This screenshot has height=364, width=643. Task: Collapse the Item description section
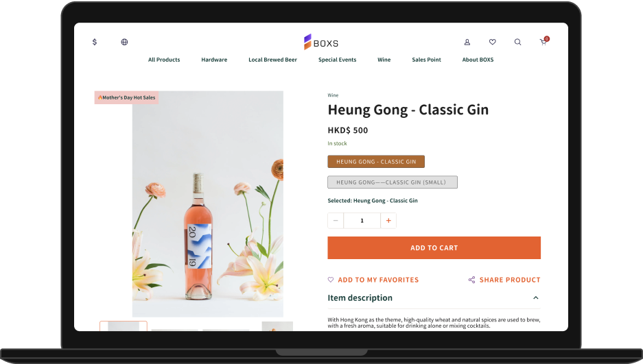pos(535,298)
